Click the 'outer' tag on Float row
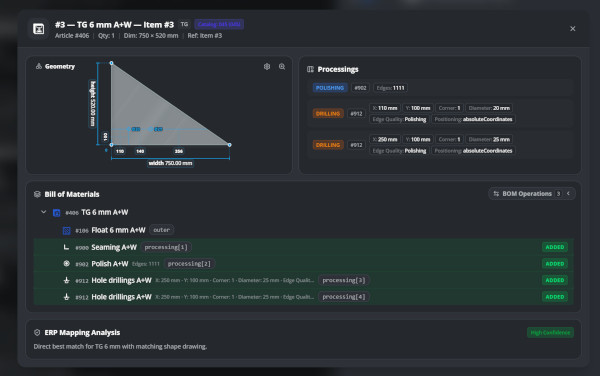600x376 pixels. (x=161, y=230)
